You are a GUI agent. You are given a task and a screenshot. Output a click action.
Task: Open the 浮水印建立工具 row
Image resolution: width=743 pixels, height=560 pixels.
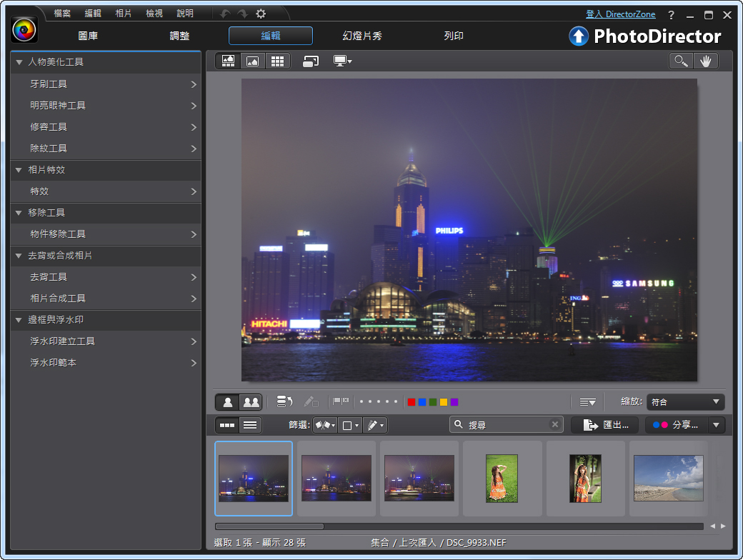tap(106, 341)
